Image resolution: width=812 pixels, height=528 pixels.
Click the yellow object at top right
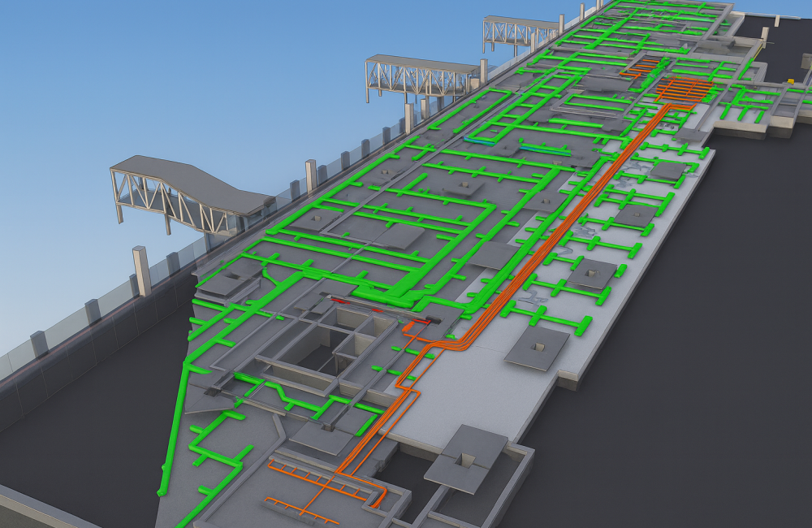[790, 80]
